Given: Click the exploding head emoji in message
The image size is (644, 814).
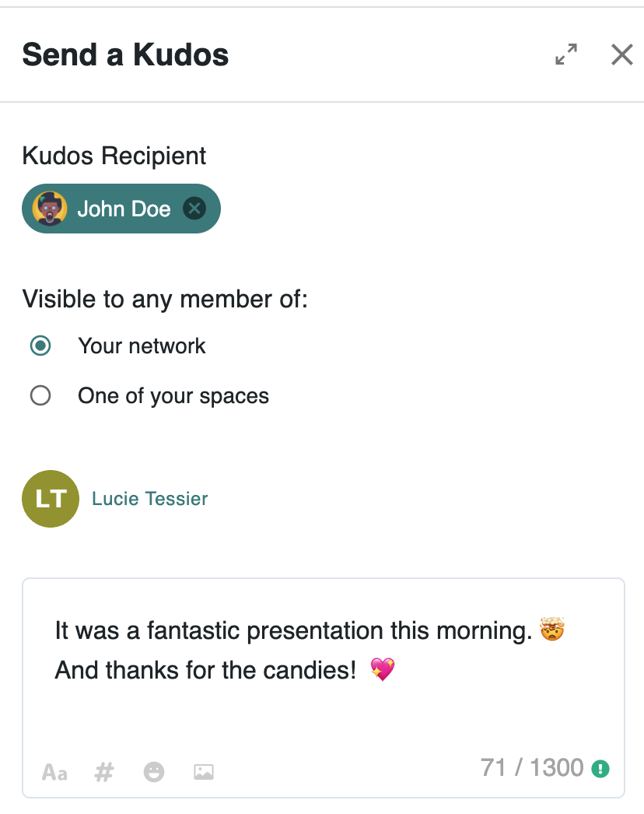Looking at the screenshot, I should 551,630.
